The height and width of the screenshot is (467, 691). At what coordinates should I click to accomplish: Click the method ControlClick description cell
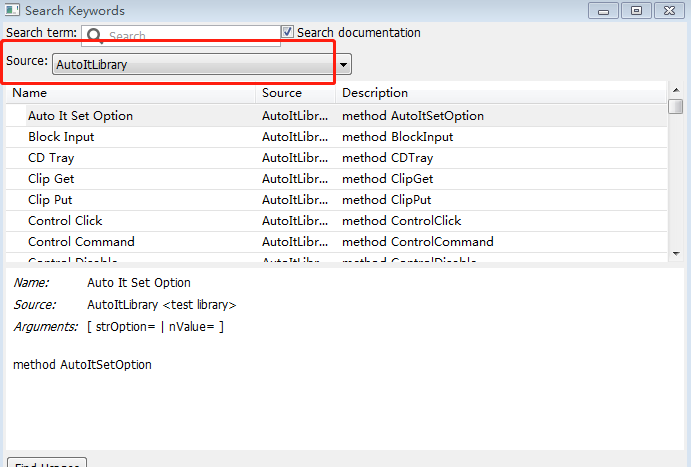tap(401, 221)
